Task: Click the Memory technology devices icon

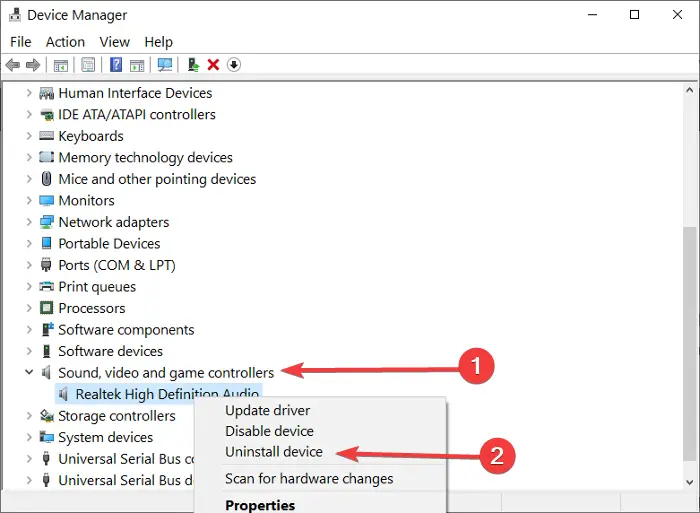Action: tap(46, 157)
